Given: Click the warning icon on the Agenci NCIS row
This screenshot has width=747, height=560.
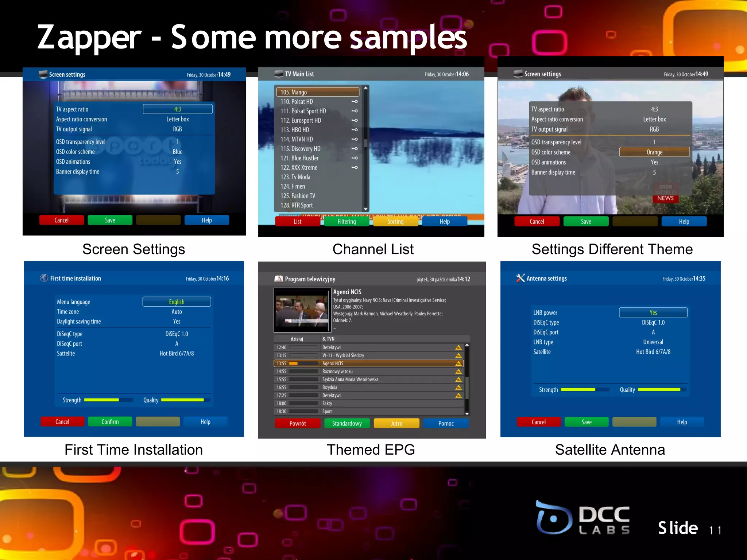Looking at the screenshot, I should coord(458,363).
